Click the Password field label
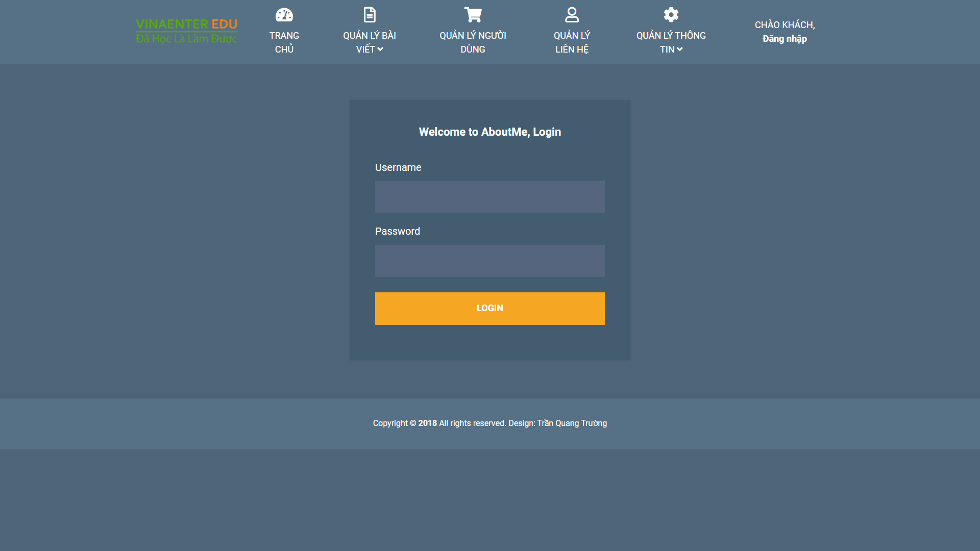 [397, 231]
